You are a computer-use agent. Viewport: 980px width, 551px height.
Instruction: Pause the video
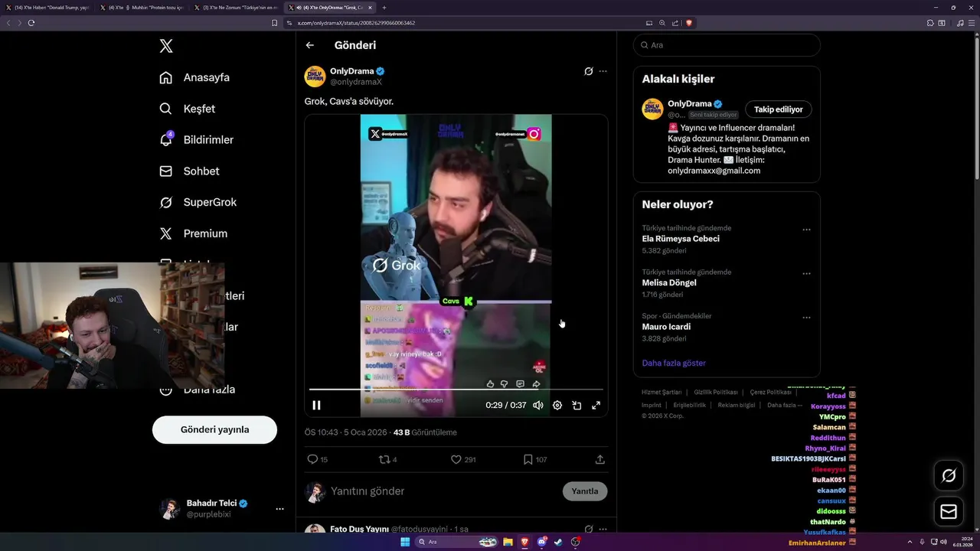pyautogui.click(x=316, y=406)
